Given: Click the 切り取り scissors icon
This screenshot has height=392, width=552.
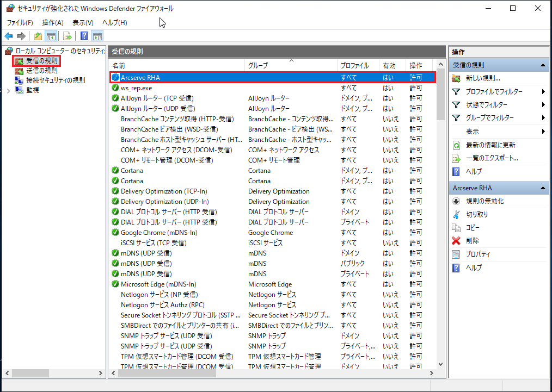Looking at the screenshot, I should tap(456, 214).
